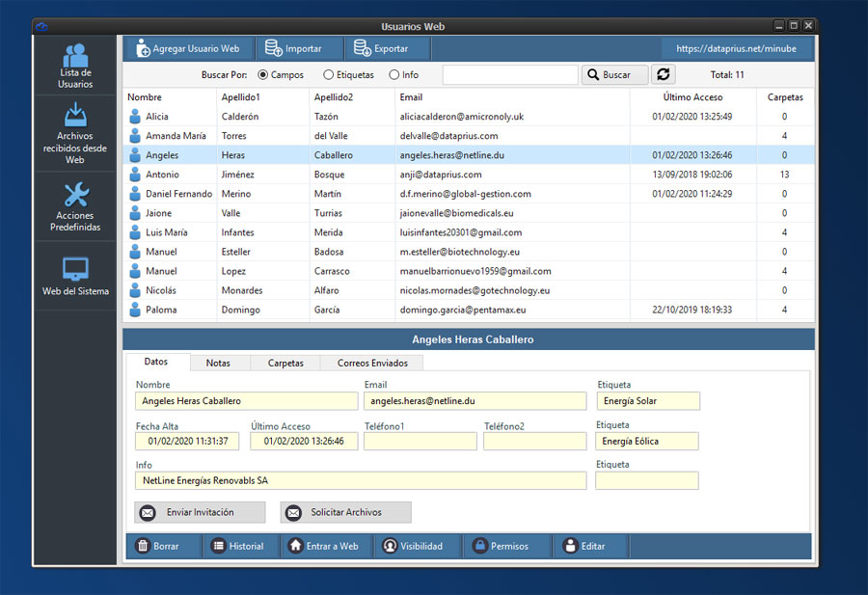Click user icon next to Nicolás
Image resolution: width=868 pixels, height=595 pixels.
pyautogui.click(x=134, y=290)
